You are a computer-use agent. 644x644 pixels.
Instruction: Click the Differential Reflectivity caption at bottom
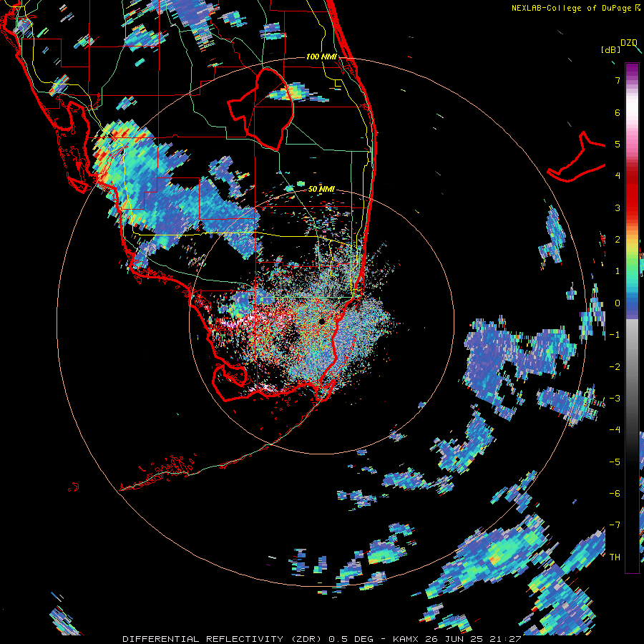pos(321,639)
